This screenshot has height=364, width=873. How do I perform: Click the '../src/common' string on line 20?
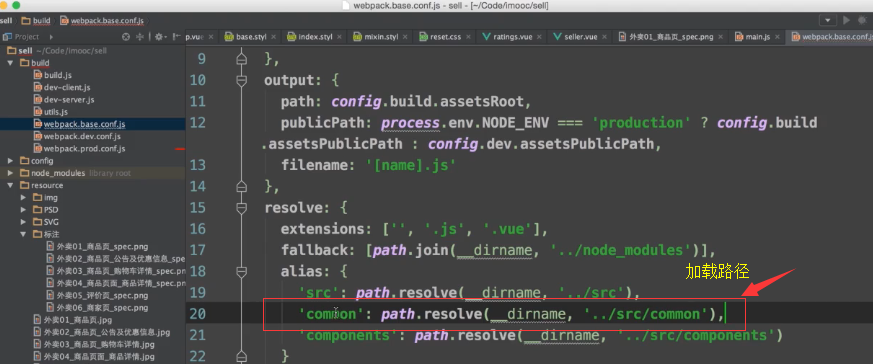pos(646,314)
